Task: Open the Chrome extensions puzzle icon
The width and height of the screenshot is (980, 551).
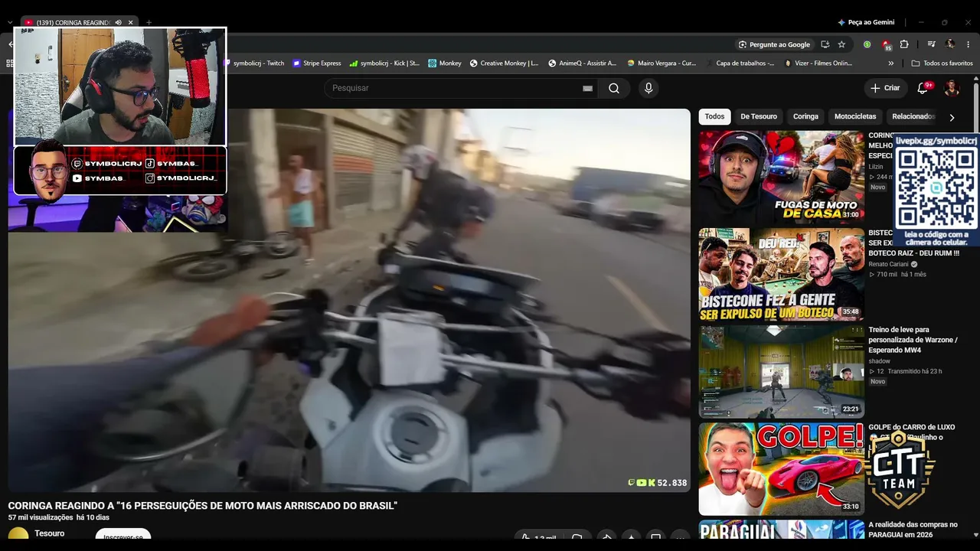Action: (904, 44)
